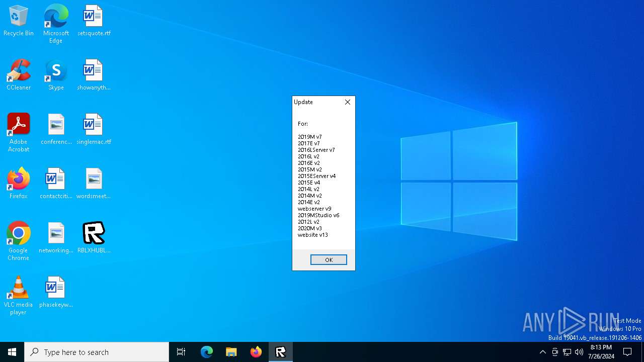
Task: Select the setsquote.rtf document icon
Action: (94, 21)
